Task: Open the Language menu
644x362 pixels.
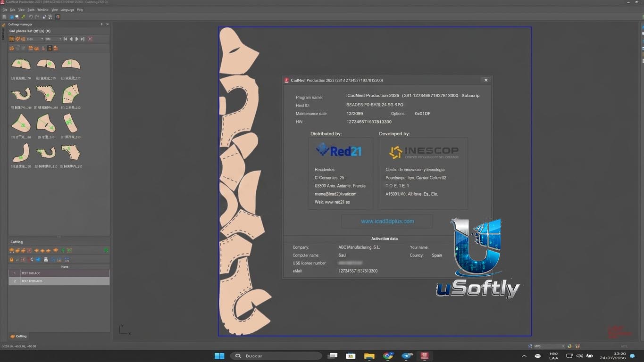Action: tap(67, 10)
